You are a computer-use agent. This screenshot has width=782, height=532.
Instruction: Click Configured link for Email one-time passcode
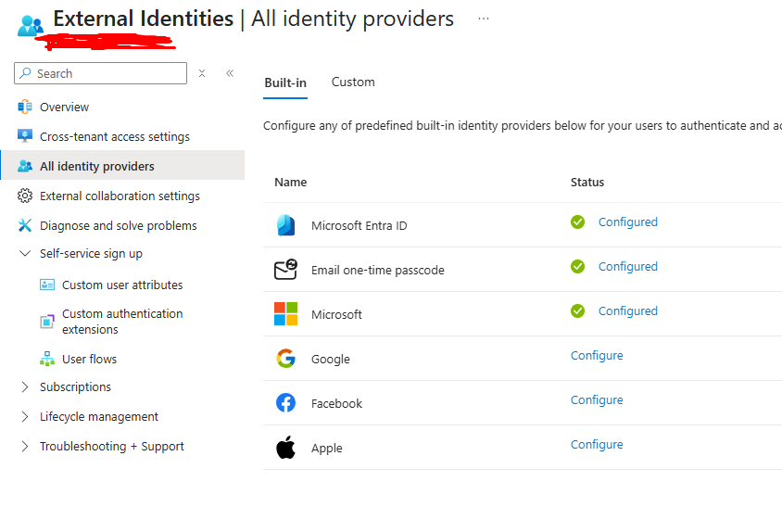click(x=628, y=267)
